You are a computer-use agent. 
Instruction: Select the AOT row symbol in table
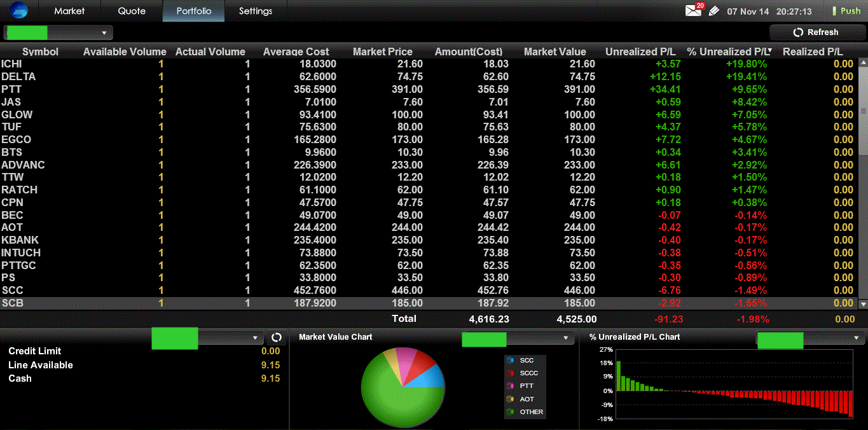[x=12, y=227]
